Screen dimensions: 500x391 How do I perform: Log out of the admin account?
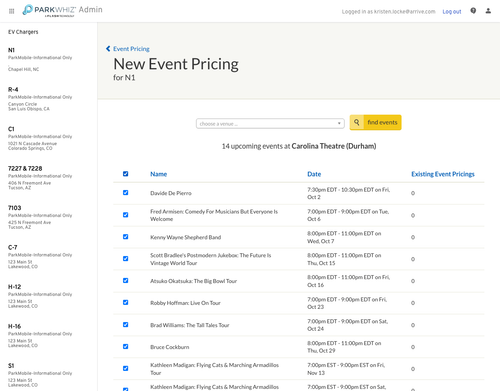(x=452, y=12)
